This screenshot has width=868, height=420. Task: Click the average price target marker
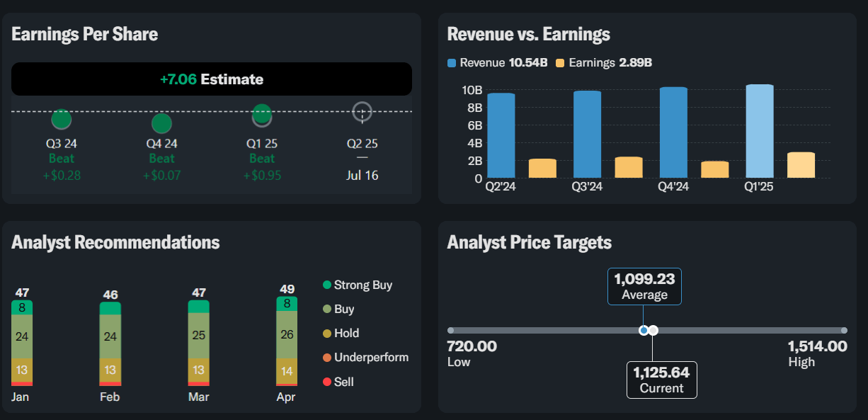pyautogui.click(x=643, y=331)
